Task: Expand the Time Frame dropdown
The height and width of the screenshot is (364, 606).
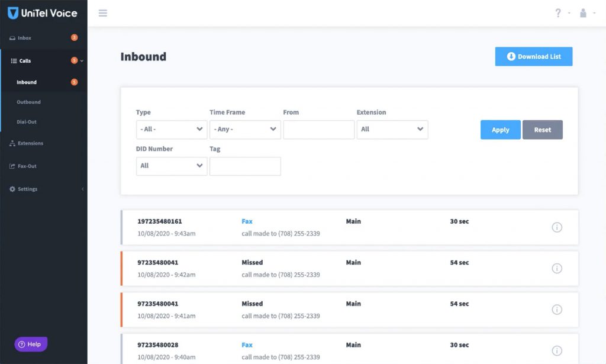Action: [245, 129]
